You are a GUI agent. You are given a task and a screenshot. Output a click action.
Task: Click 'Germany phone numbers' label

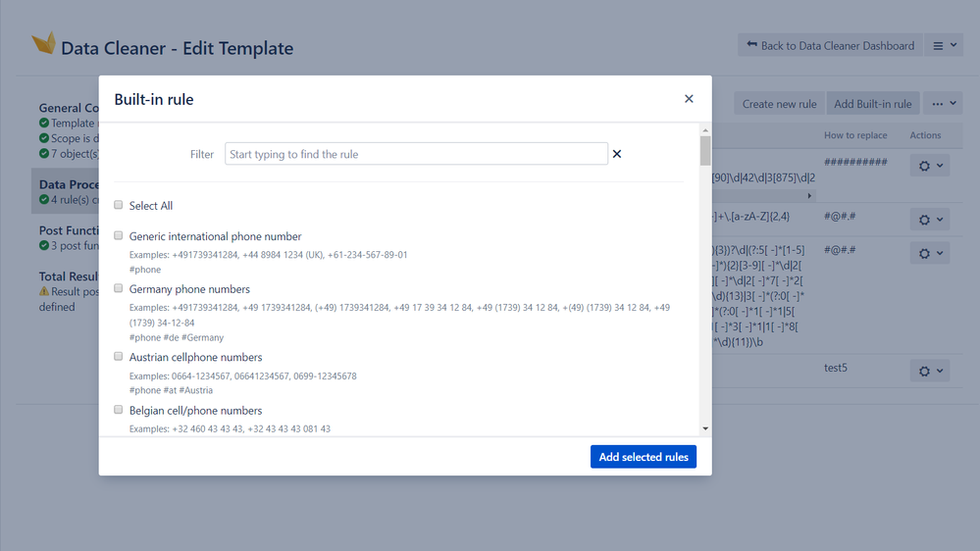(x=189, y=288)
